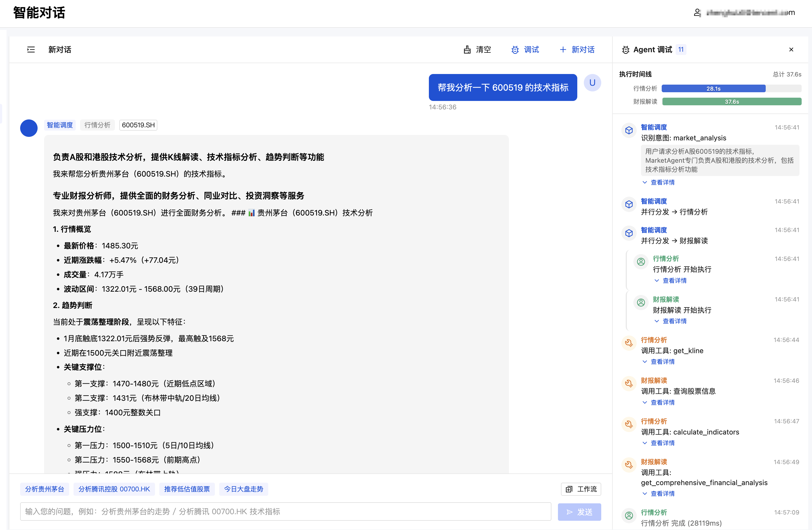Open the 工作流 workflow button

[x=581, y=489]
